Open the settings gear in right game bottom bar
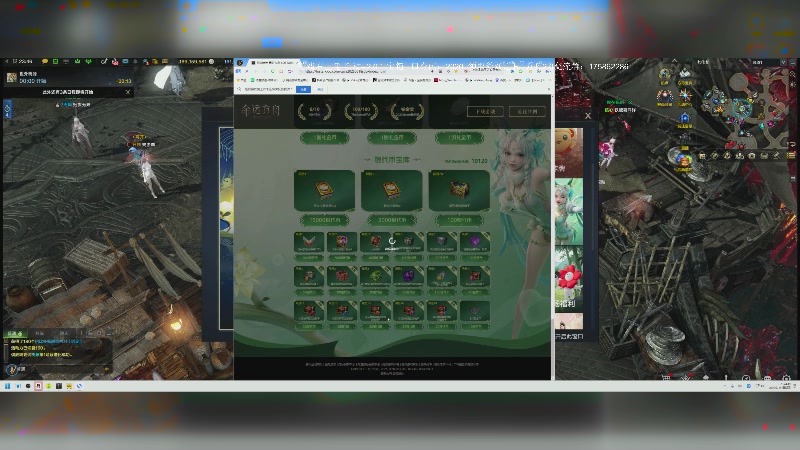 pyautogui.click(x=786, y=378)
